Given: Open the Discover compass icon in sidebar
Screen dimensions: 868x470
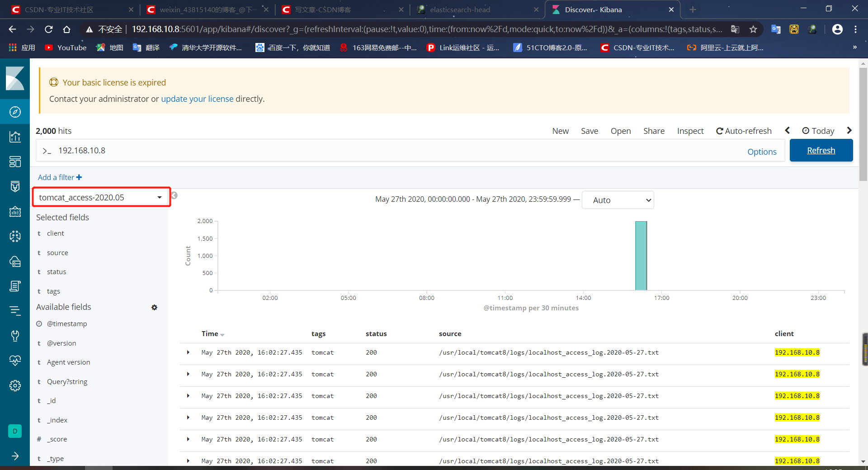Looking at the screenshot, I should [x=15, y=112].
